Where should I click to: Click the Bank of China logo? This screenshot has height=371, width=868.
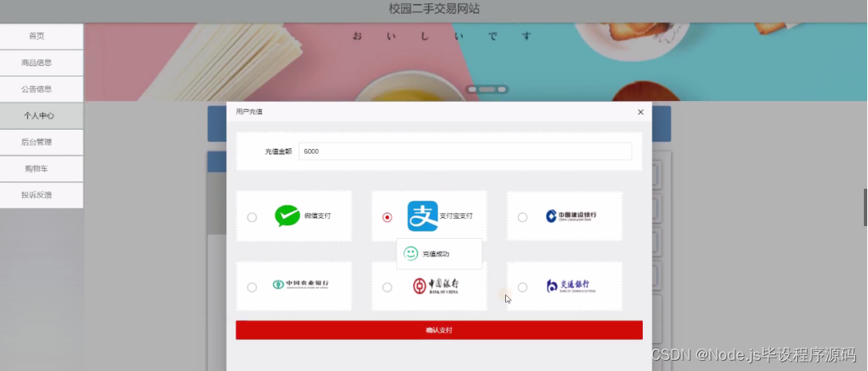(436, 286)
